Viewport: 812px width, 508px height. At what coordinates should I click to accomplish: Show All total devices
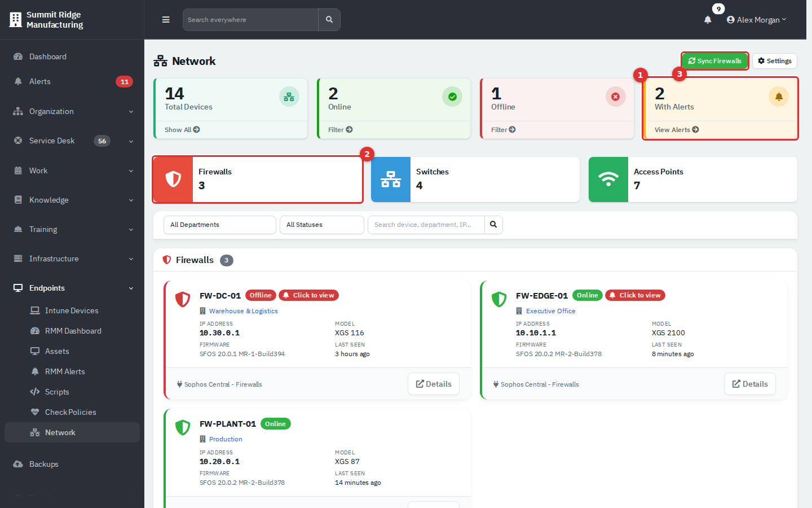coord(182,130)
